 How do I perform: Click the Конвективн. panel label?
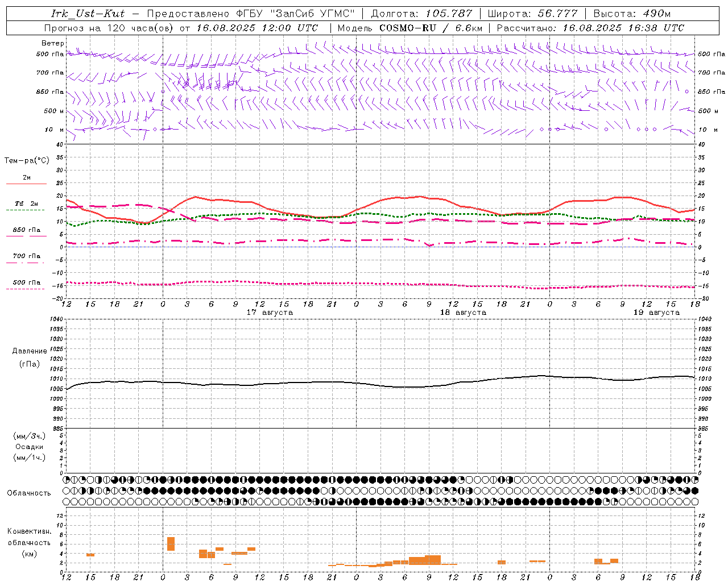(x=30, y=531)
